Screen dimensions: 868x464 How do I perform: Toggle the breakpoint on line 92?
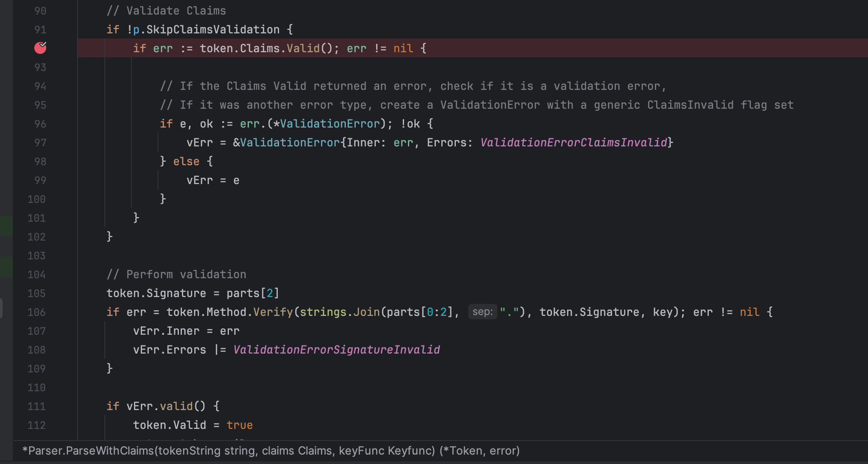40,48
